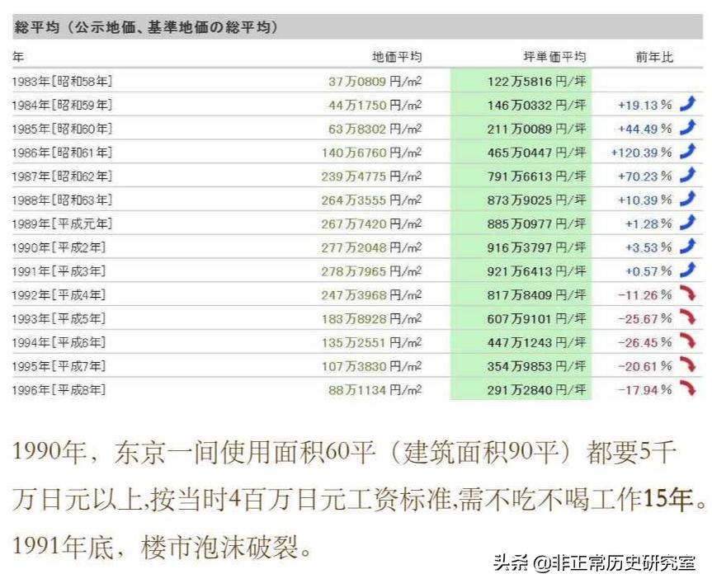Screen dimensions: 712x588
Task: Click the value 239万4775円/m2
Action: (371, 176)
